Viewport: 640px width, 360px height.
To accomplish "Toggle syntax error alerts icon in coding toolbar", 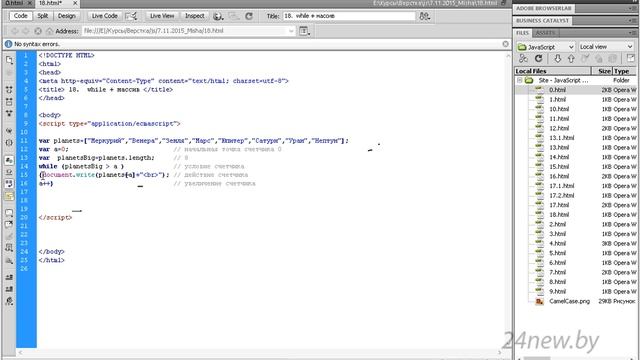I will pos(9,196).
